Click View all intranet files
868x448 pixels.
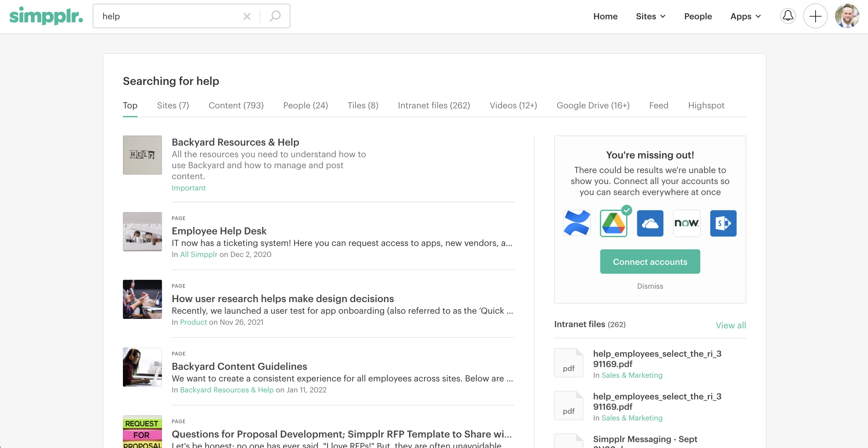(x=731, y=325)
